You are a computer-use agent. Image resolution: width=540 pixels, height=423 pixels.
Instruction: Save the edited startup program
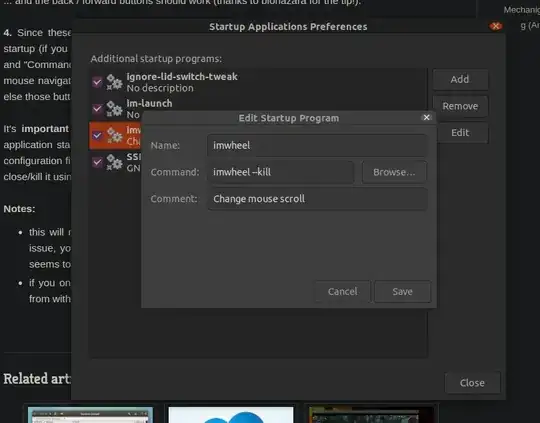click(x=402, y=292)
